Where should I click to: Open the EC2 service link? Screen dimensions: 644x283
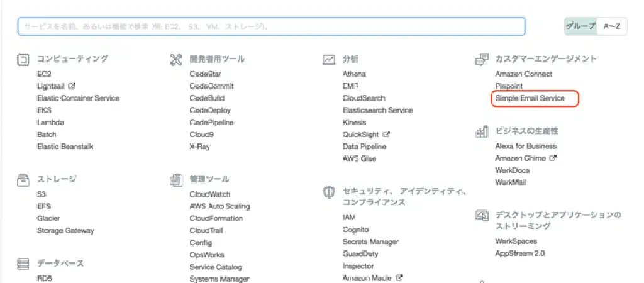tap(43, 74)
